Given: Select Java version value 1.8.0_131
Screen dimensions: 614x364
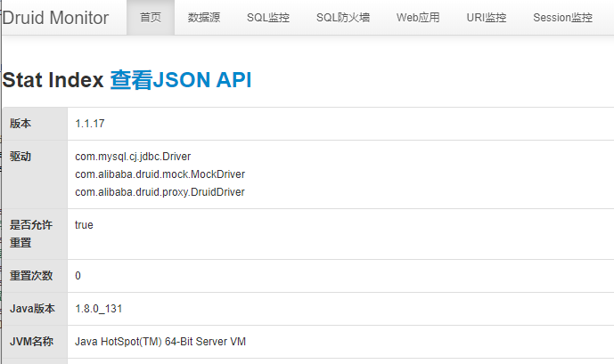Looking at the screenshot, I should (99, 309).
